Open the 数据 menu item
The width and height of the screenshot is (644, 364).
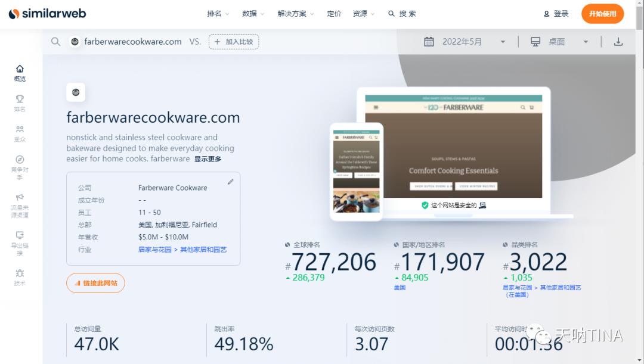(250, 13)
